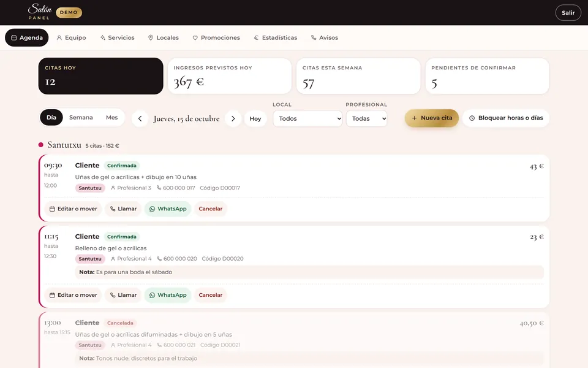Click phone icon in Avisos tab
This screenshot has width=588, height=368.
[314, 37]
